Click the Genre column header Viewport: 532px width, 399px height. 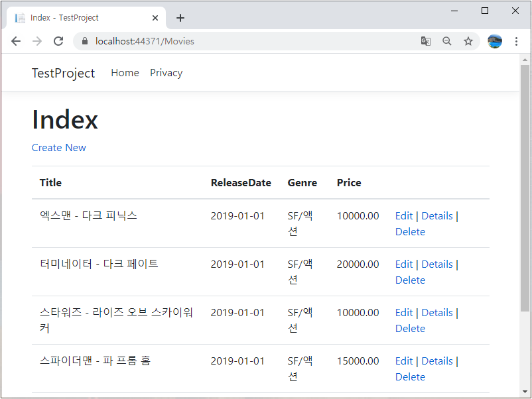[x=302, y=183]
